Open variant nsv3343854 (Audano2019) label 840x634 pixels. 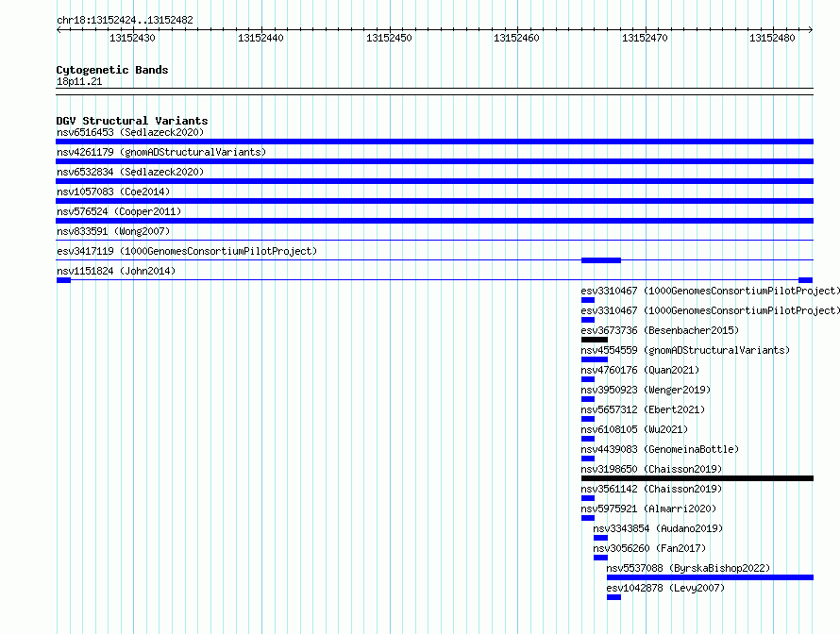658,528
